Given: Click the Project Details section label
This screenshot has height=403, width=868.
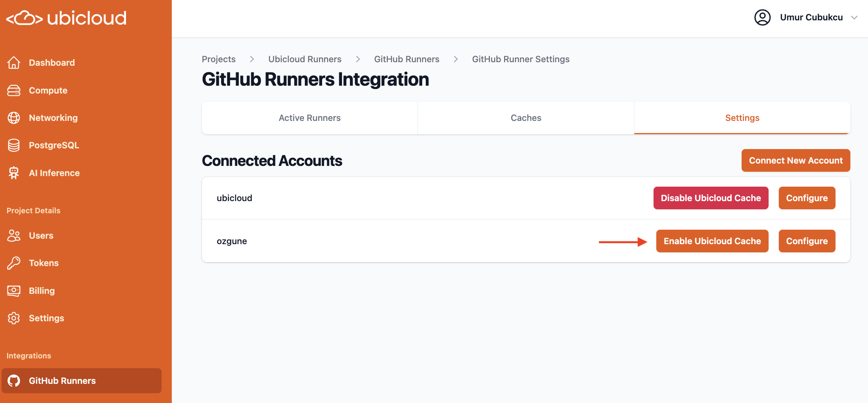Looking at the screenshot, I should (33, 210).
